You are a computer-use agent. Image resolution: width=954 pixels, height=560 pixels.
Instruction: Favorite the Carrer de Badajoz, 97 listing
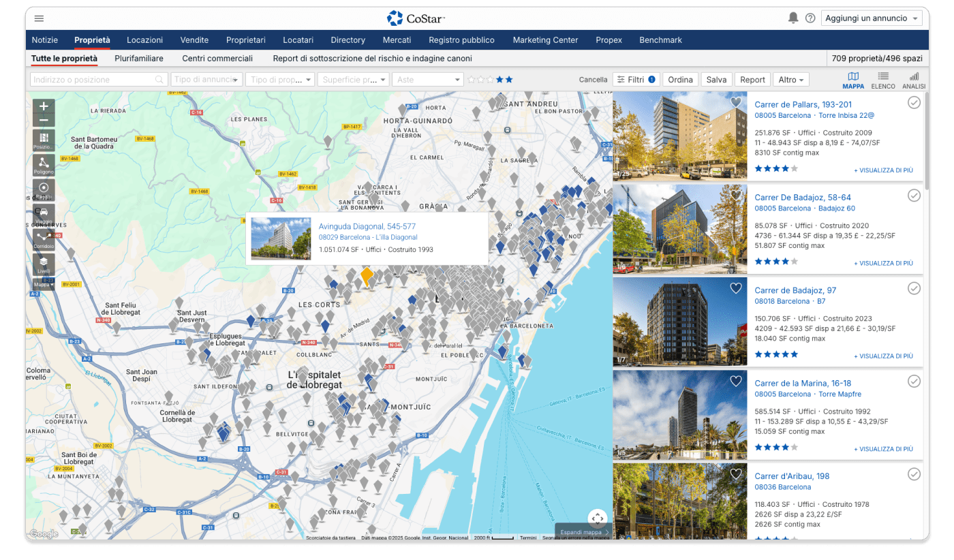735,288
